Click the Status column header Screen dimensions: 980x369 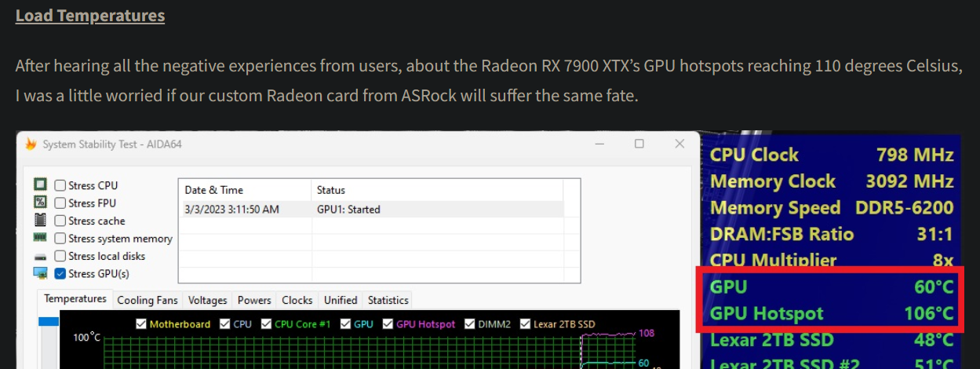click(x=437, y=190)
